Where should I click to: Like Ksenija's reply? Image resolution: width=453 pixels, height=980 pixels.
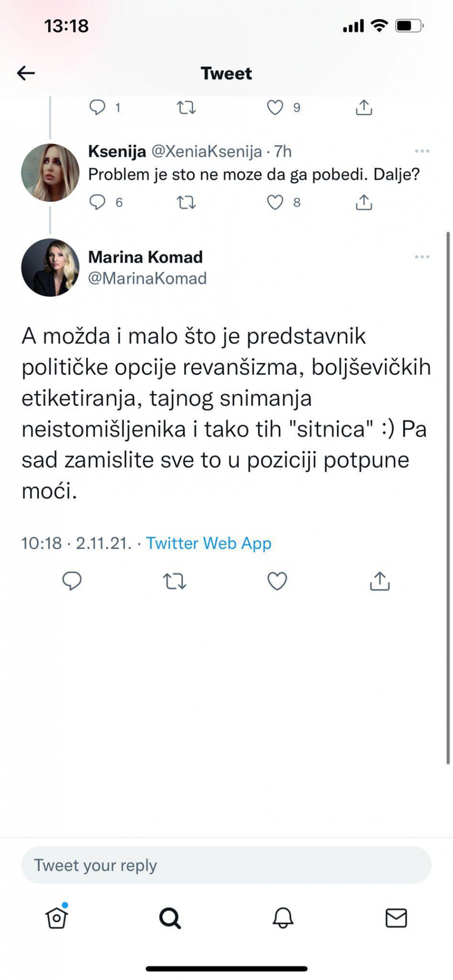[275, 203]
